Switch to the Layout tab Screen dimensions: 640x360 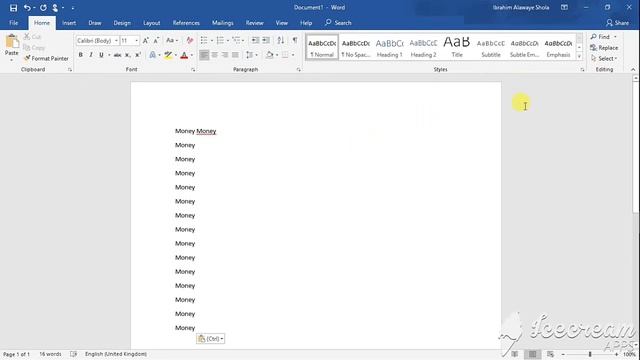coord(151,23)
